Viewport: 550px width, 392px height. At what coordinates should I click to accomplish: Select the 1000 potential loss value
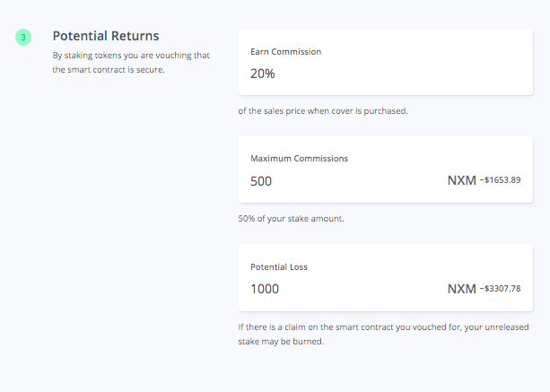click(x=265, y=289)
